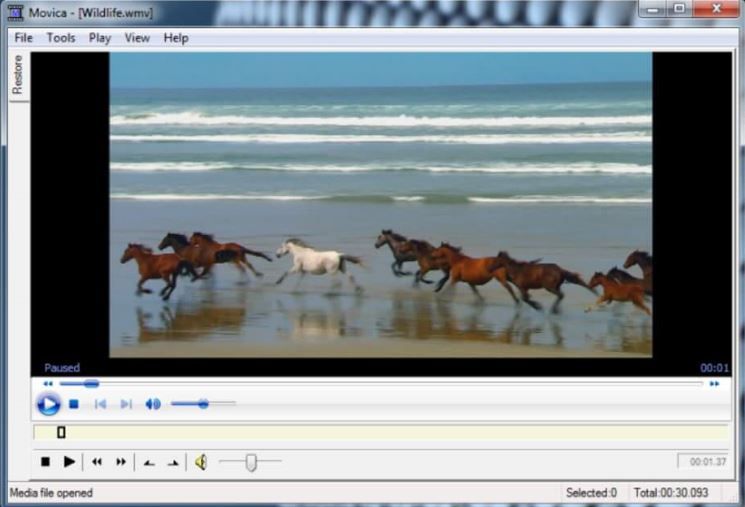Image resolution: width=745 pixels, height=507 pixels.
Task: Toggle the yellow speaker mute icon
Action: click(201, 462)
